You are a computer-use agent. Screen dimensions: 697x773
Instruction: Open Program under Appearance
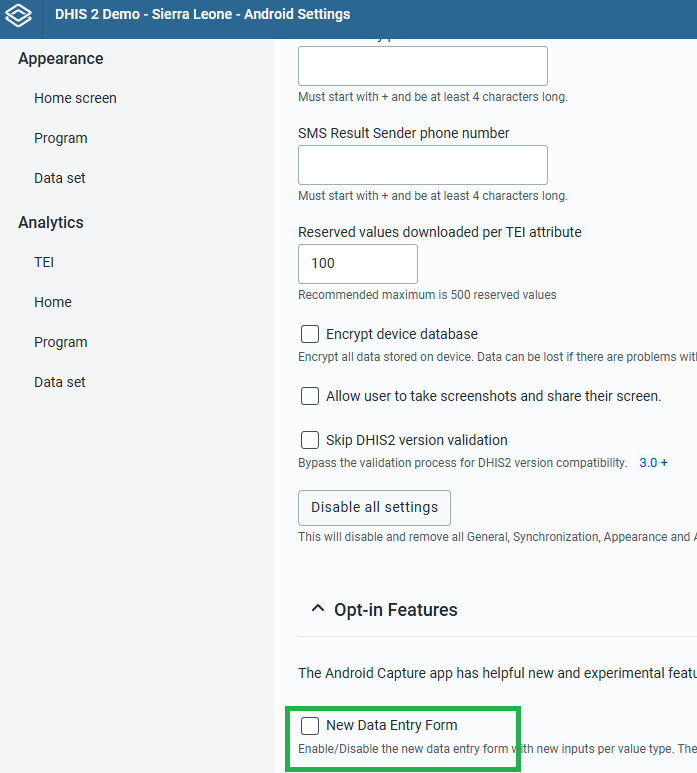pyautogui.click(x=61, y=138)
